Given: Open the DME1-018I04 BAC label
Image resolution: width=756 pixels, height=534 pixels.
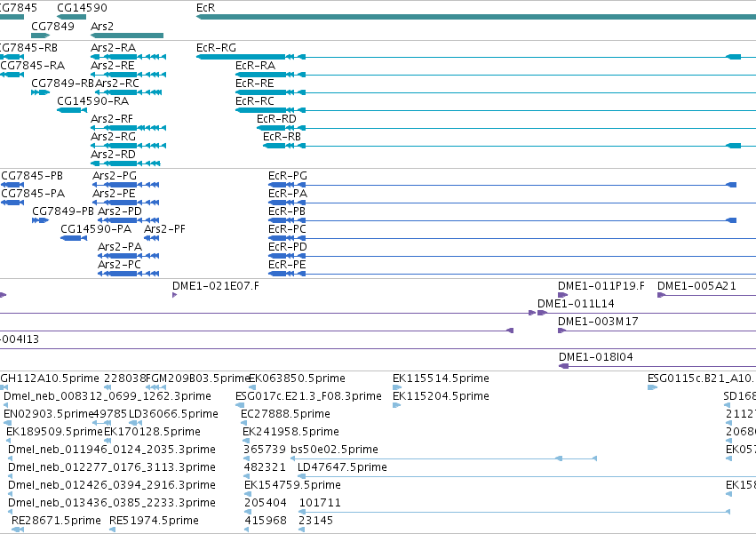Looking at the screenshot, I should (x=596, y=358).
